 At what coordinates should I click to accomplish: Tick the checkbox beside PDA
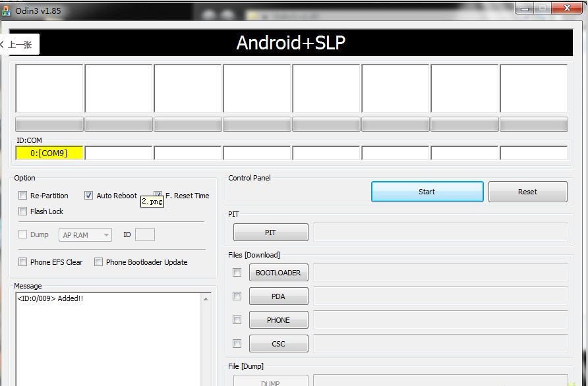(237, 296)
